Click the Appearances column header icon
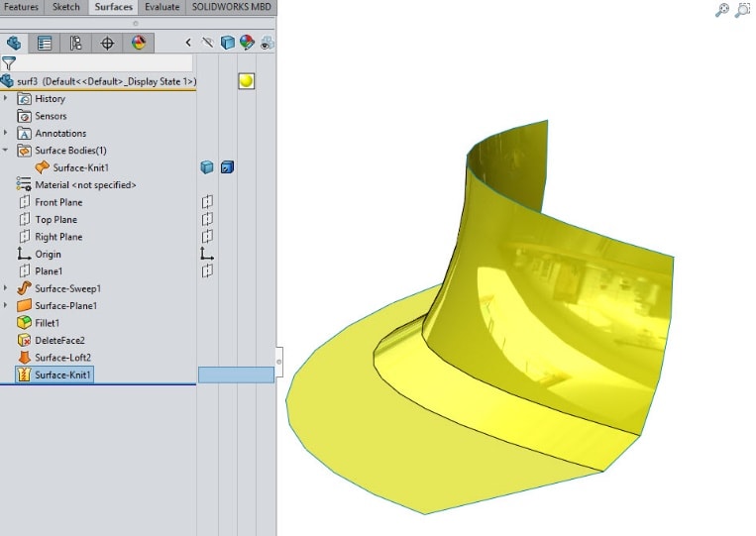Viewport: 756px width, 536px height. (247, 43)
